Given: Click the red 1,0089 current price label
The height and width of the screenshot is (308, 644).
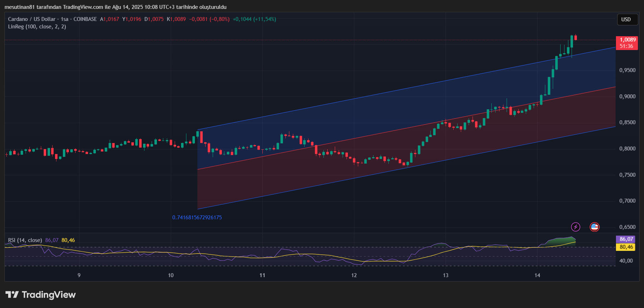Looking at the screenshot, I should tap(627, 40).
